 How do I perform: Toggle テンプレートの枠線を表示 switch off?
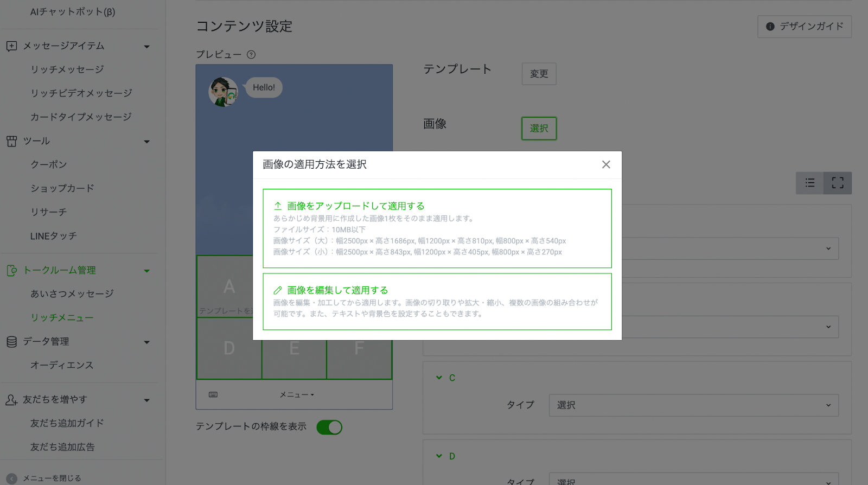329,427
